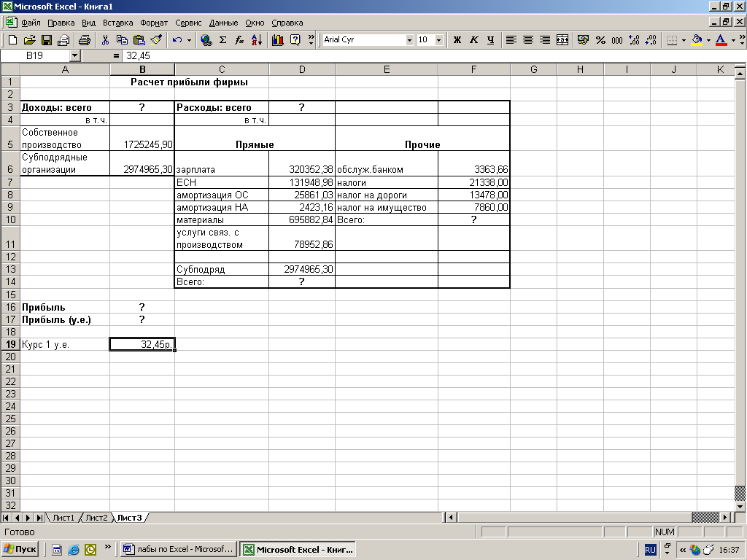The image size is (747, 560).
Task: Expand the Name Box dropdown arrow
Action: 74,55
